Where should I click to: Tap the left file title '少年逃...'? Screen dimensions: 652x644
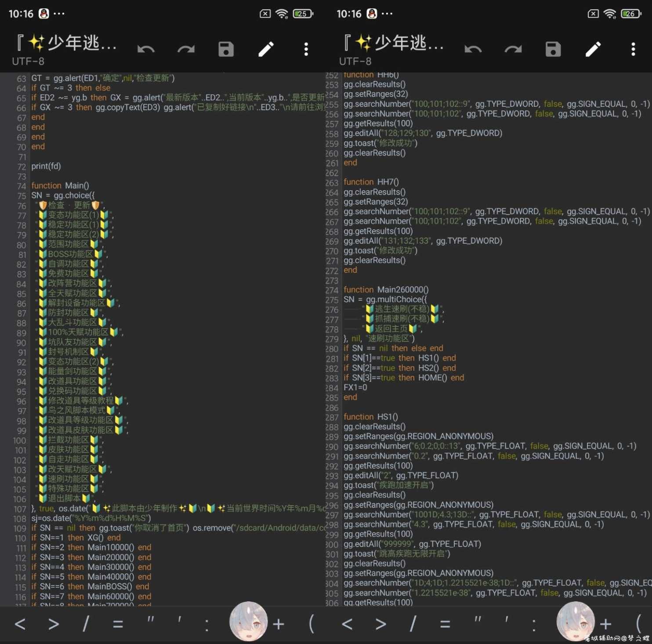(66, 43)
